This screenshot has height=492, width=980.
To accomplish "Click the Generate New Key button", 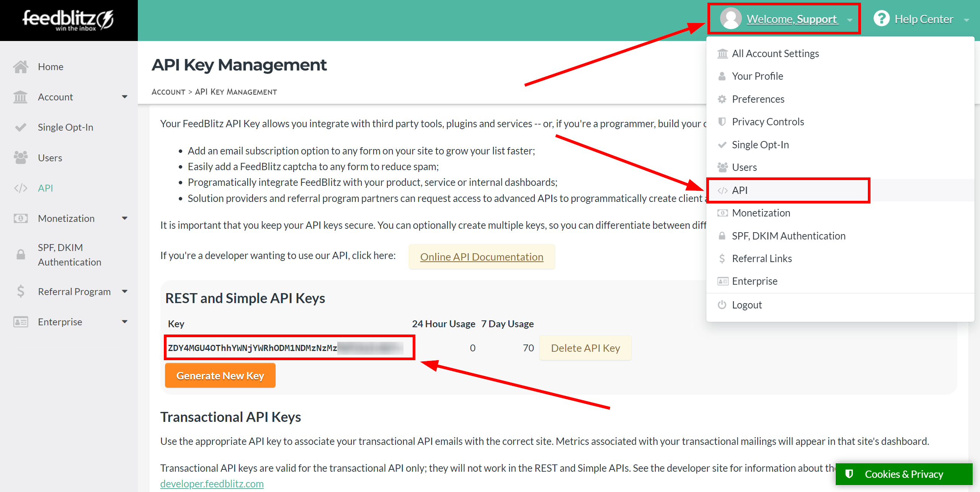I will 220,376.
